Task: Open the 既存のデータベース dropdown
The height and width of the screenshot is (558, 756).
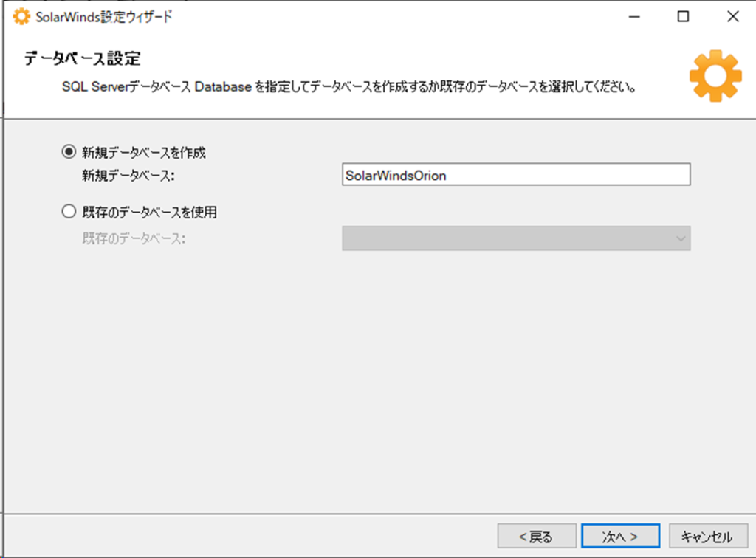Action: click(516, 238)
